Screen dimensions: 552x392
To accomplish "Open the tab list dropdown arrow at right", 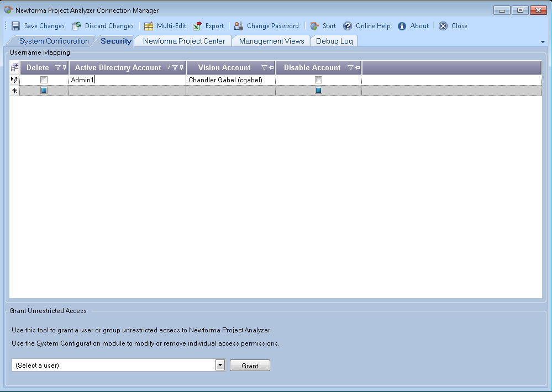I will 543,42.
